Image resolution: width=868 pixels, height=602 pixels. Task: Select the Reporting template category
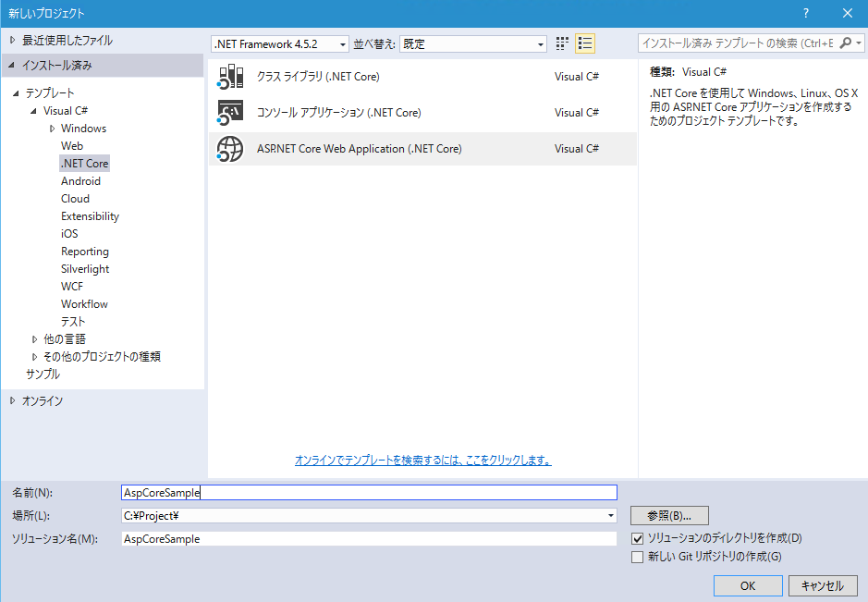(x=85, y=252)
